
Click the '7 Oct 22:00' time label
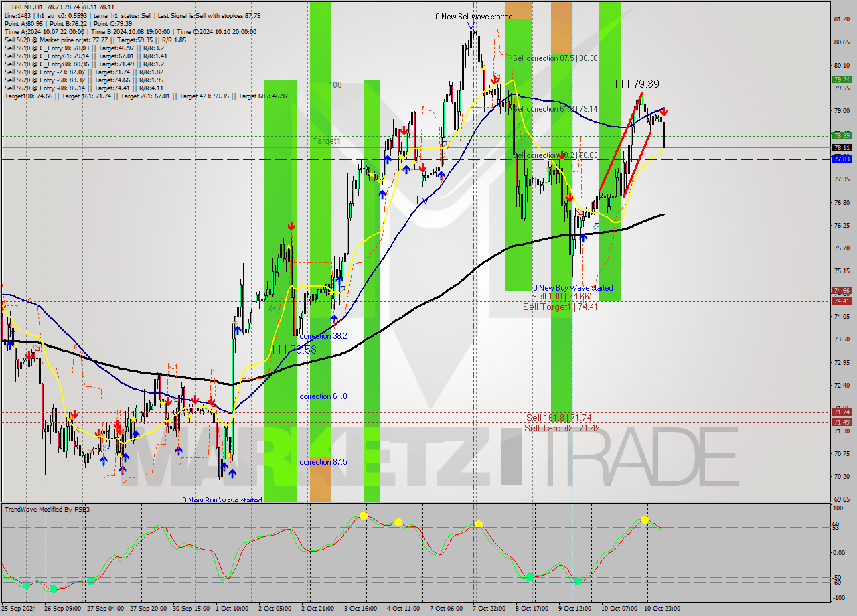489,609
